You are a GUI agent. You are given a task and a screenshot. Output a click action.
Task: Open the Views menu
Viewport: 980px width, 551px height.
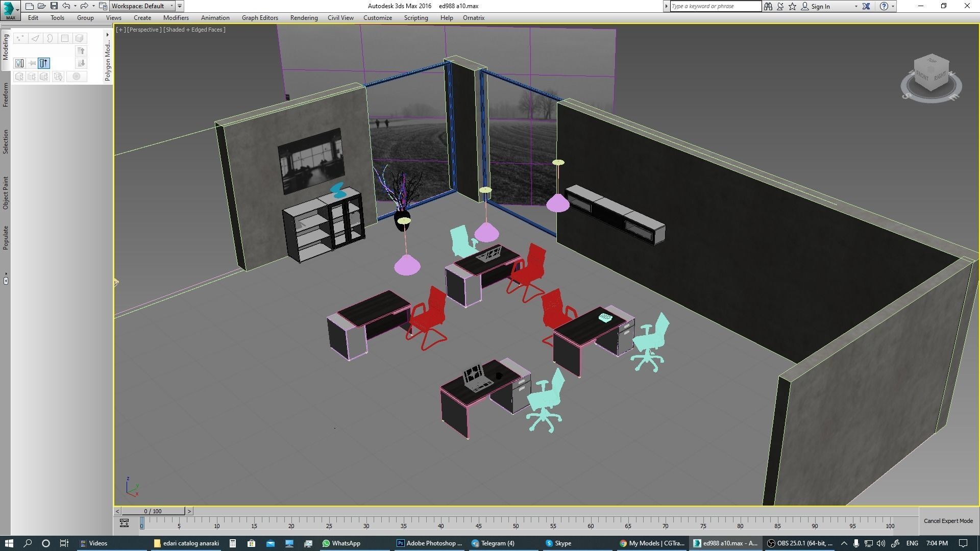pos(113,18)
